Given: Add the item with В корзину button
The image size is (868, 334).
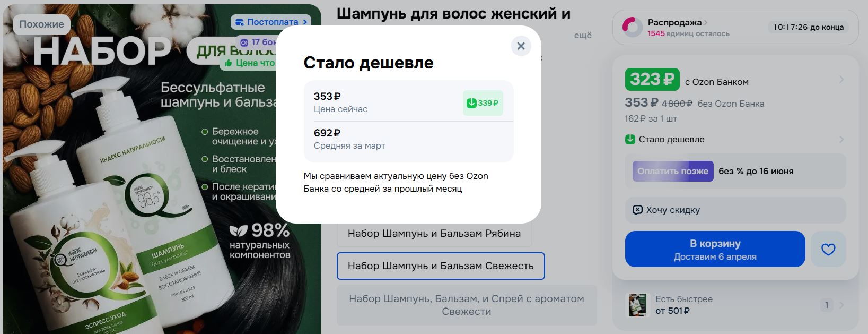Looking at the screenshot, I should tap(714, 249).
